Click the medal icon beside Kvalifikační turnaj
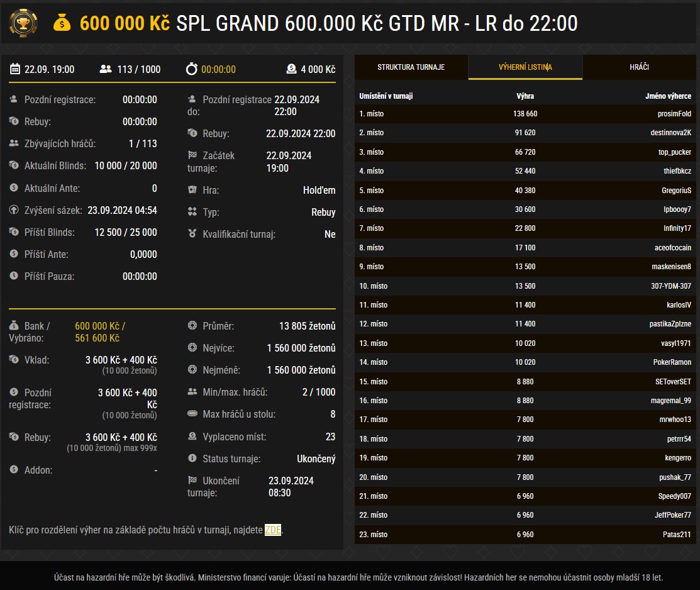The width and height of the screenshot is (700, 590). pyautogui.click(x=192, y=234)
